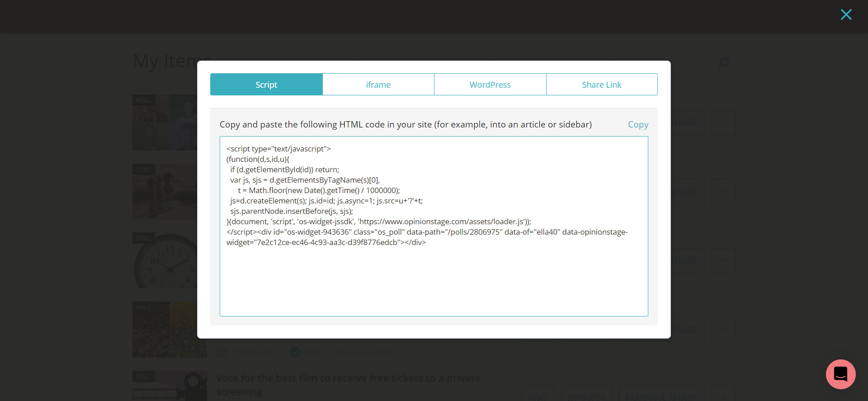The image size is (868, 401).
Task: Open the chat support widget
Action: click(840, 374)
